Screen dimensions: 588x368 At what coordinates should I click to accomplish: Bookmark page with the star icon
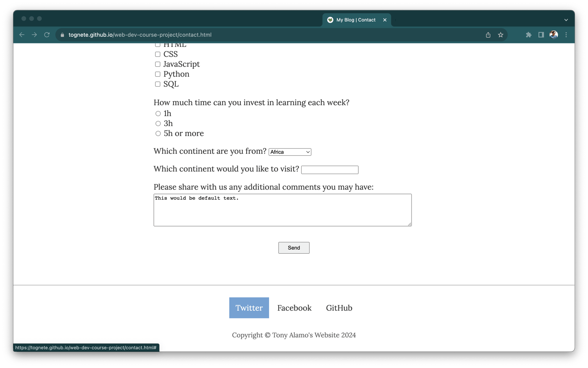pos(501,35)
